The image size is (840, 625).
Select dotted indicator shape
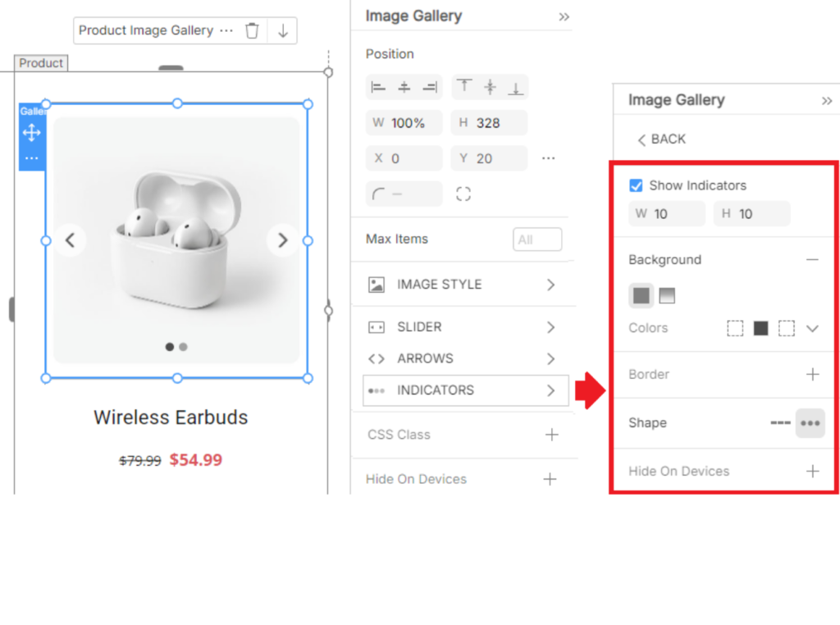(810, 423)
